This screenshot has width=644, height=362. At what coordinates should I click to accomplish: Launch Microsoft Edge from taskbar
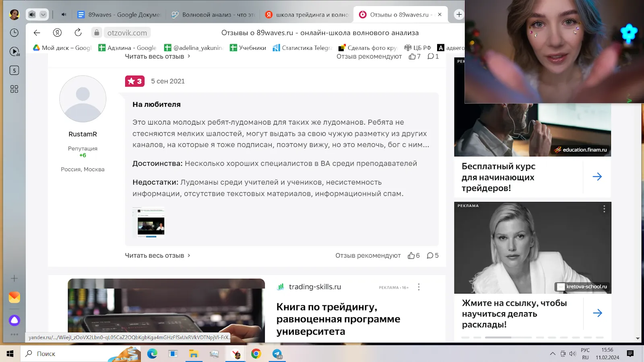click(152, 354)
